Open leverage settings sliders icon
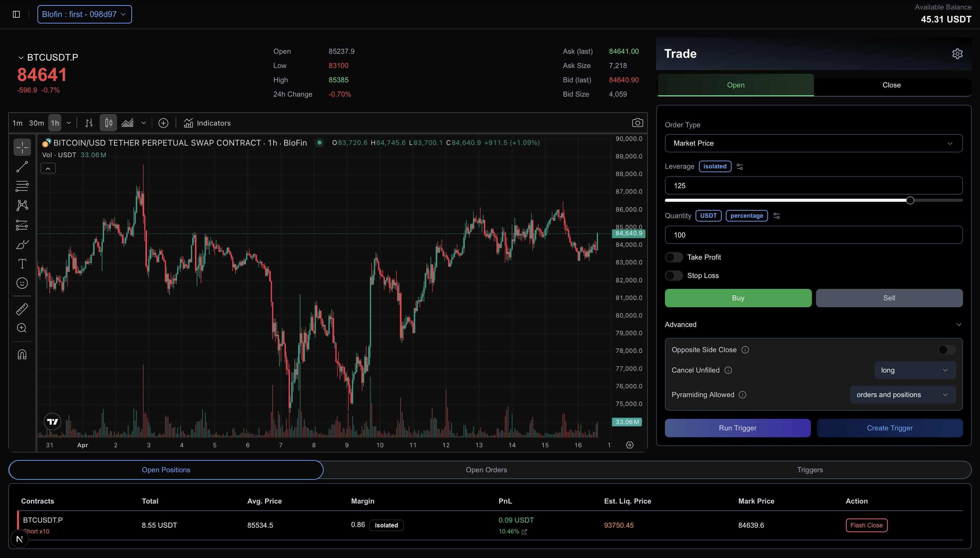Image resolution: width=980 pixels, height=558 pixels. pos(740,167)
